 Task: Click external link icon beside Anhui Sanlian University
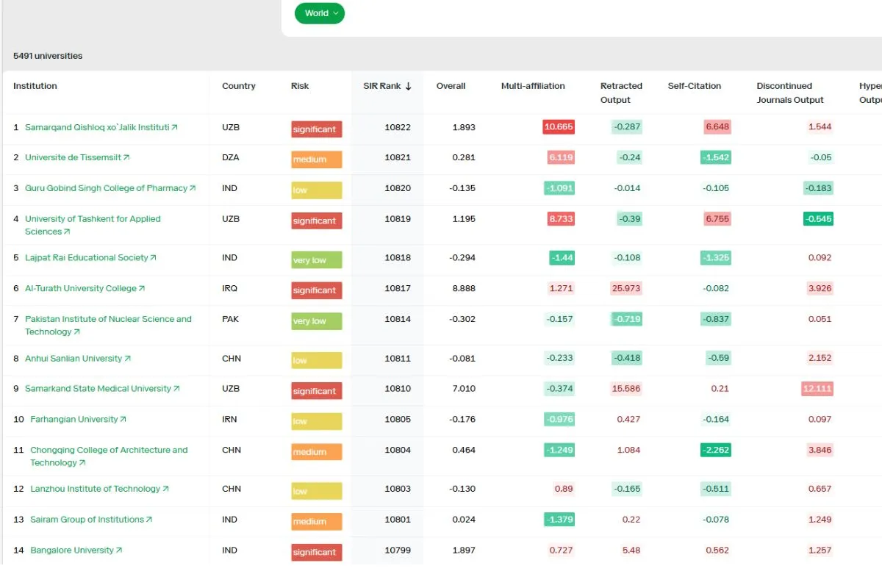pos(128,359)
